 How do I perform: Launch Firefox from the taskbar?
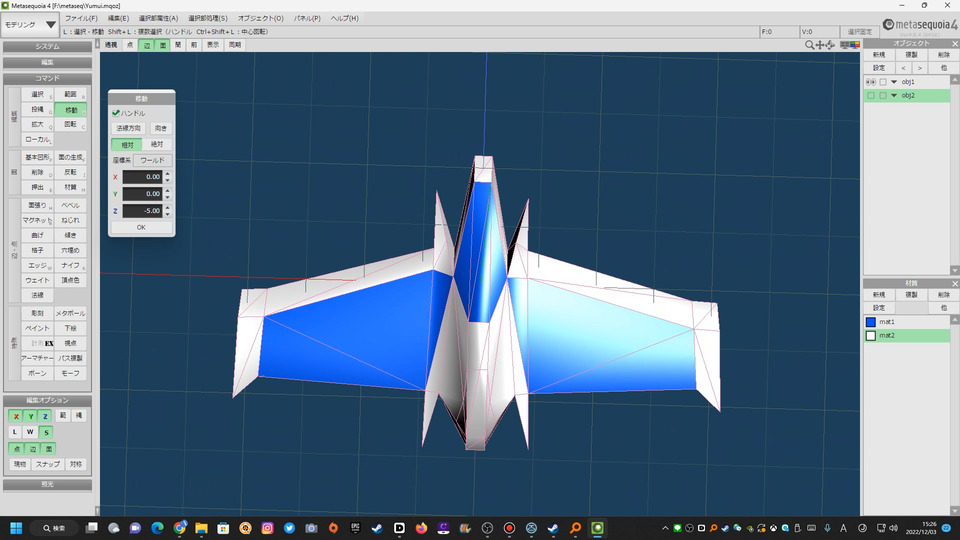[421, 527]
